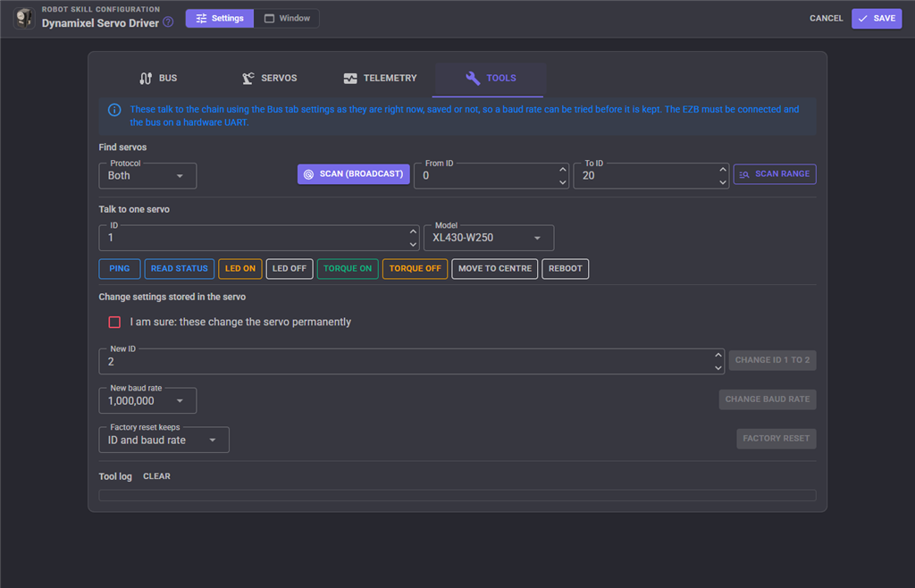Increase the New ID value

pyautogui.click(x=718, y=356)
